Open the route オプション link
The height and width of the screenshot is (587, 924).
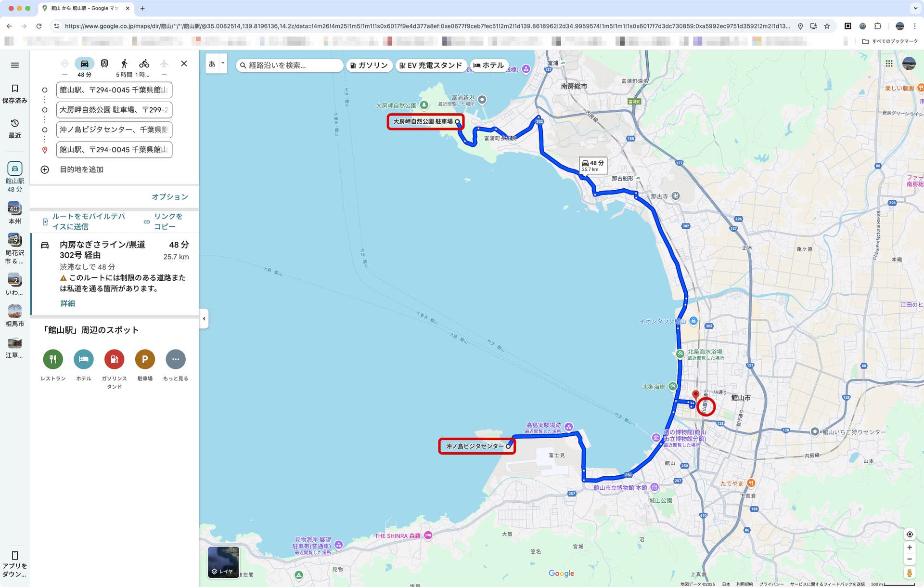169,196
